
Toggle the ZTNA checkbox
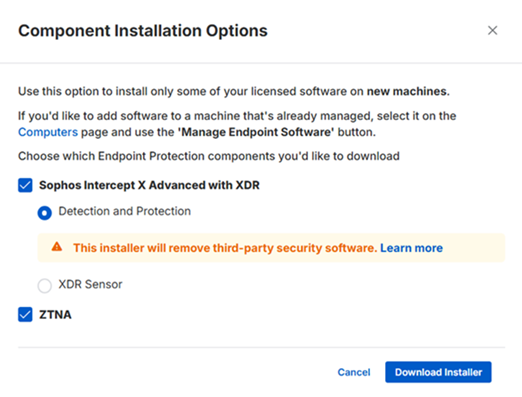tap(25, 314)
